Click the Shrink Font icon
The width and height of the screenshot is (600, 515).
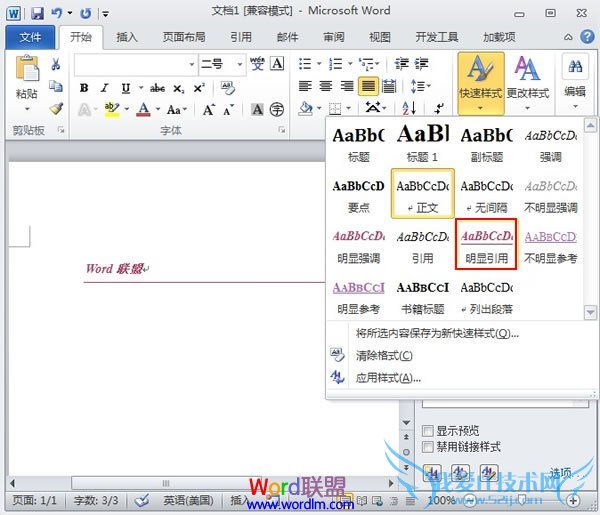229,110
